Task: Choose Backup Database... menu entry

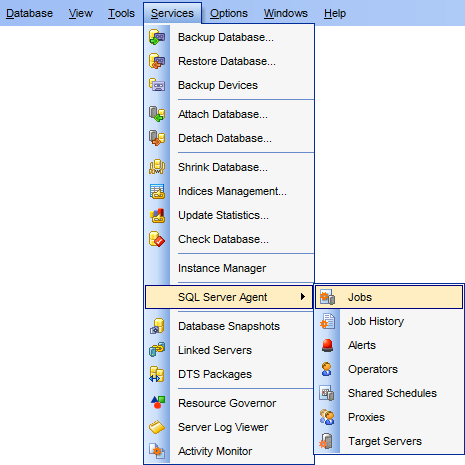Action: click(229, 37)
